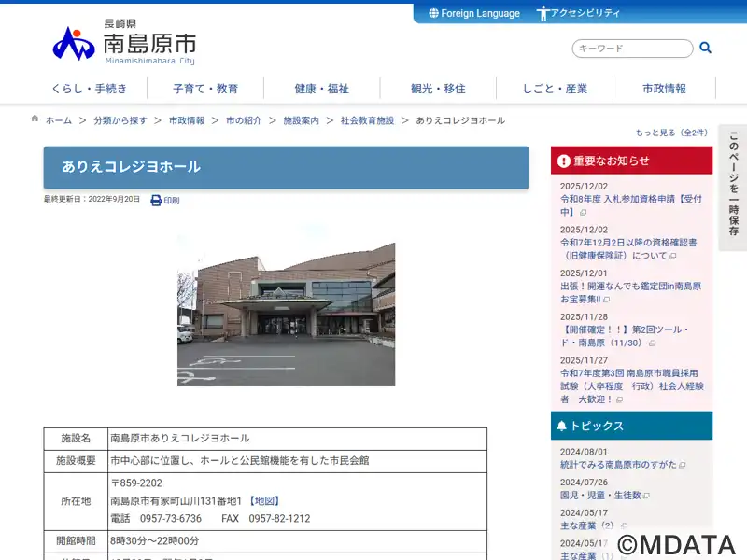Screen dimensions: 747x560
Task: Click the printer icon
Action: 156,200
